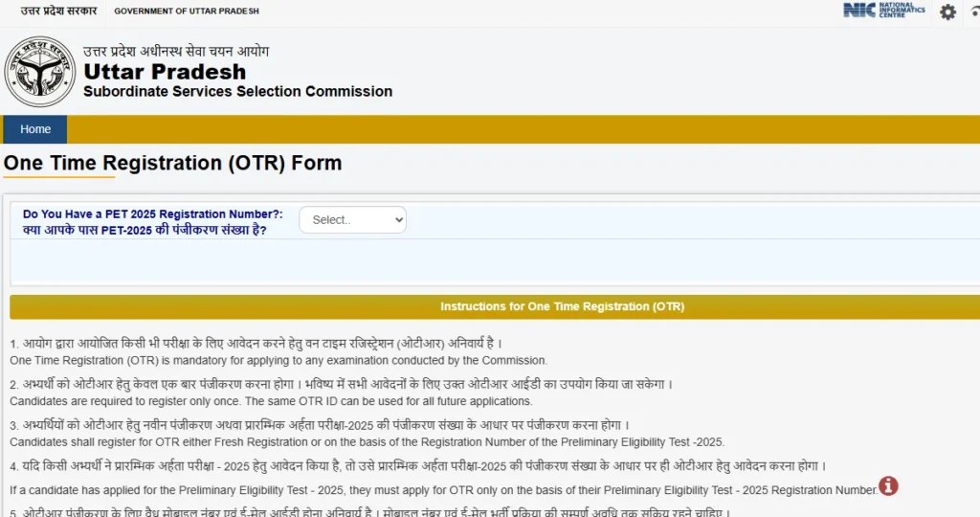Viewport: 980px width, 517px height.
Task: Click Hindi instruction 2 starting 'अभ्यर्थी को ओटीआर'
Action: [x=342, y=385]
